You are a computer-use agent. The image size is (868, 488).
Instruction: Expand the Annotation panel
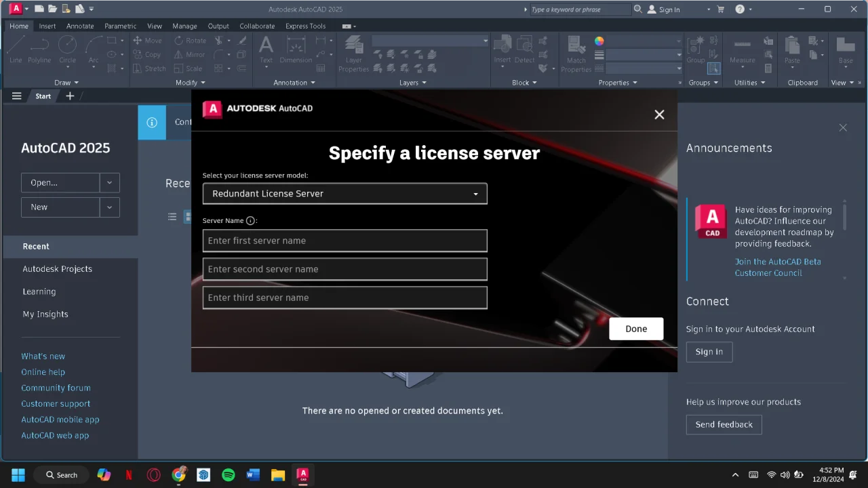[294, 83]
